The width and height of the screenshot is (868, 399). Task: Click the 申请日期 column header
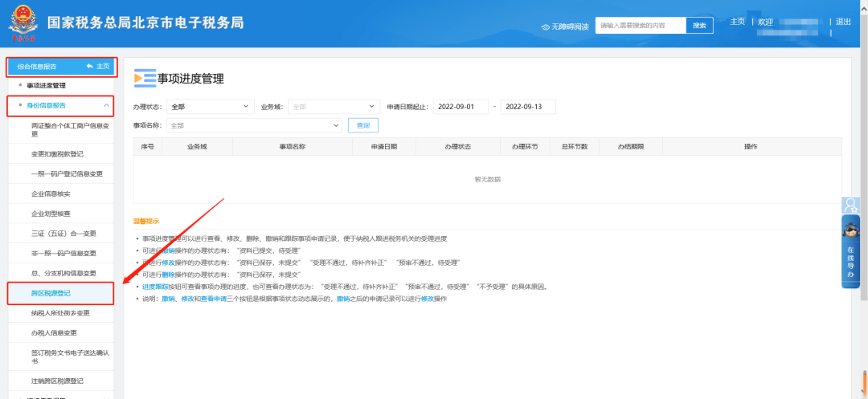click(x=383, y=146)
